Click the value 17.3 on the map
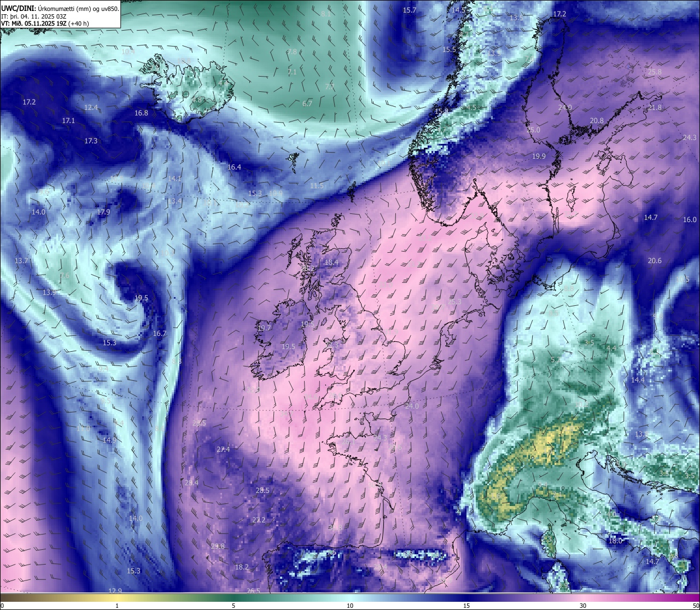This screenshot has width=700, height=610. [x=91, y=141]
